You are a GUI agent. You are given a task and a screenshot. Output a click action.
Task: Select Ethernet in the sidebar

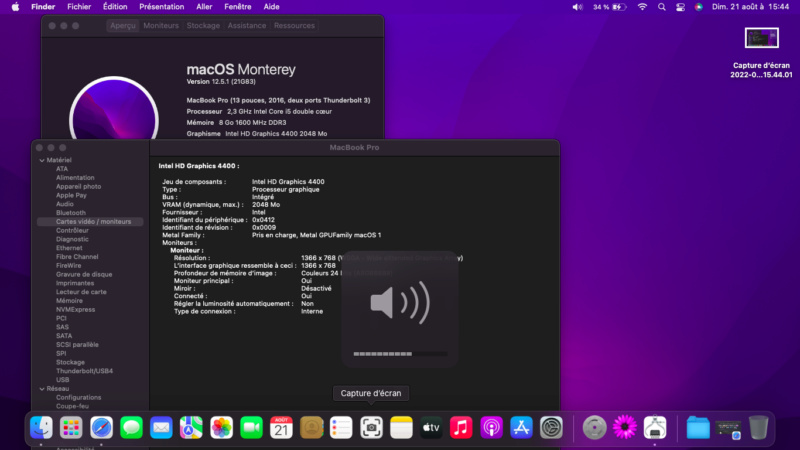69,248
